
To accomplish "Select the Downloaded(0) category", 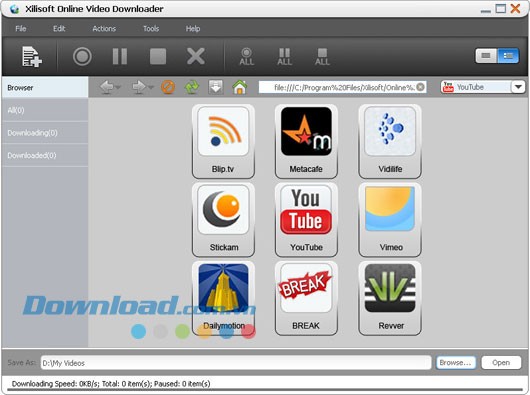I will click(x=45, y=155).
